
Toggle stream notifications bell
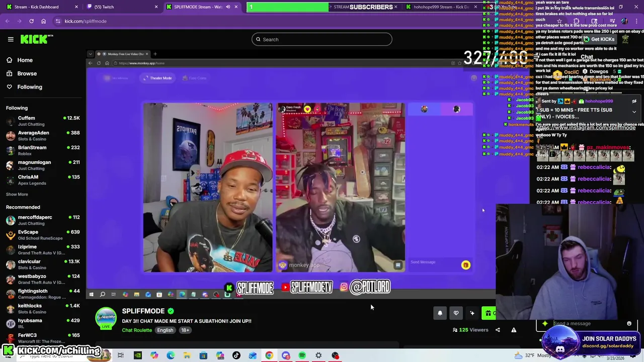(x=440, y=313)
